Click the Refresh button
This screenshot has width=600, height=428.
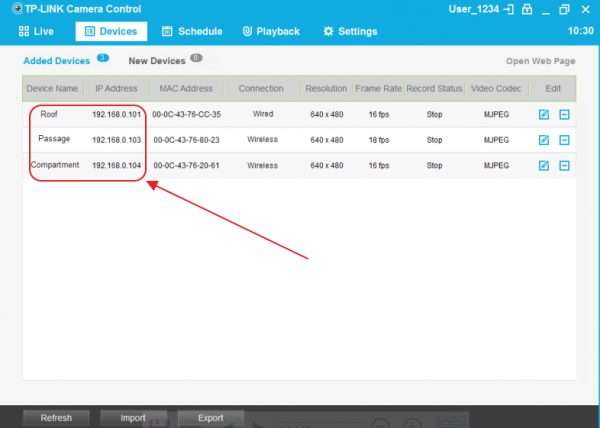(56, 418)
